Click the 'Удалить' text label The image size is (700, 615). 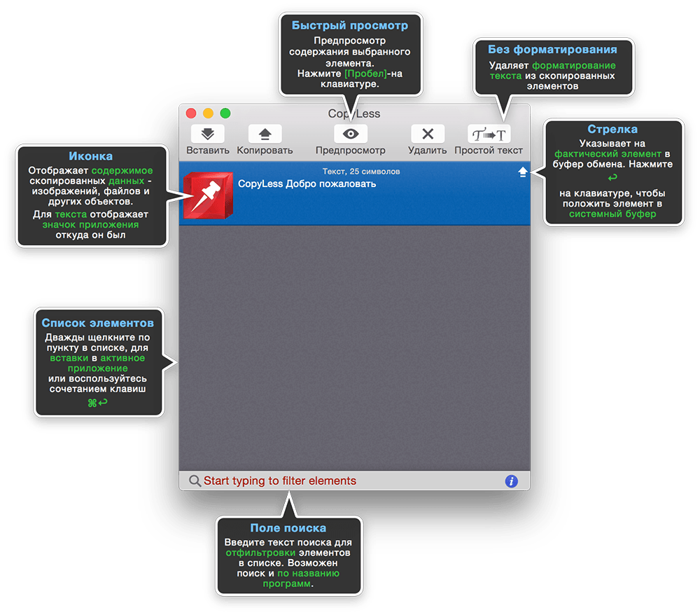tap(428, 151)
